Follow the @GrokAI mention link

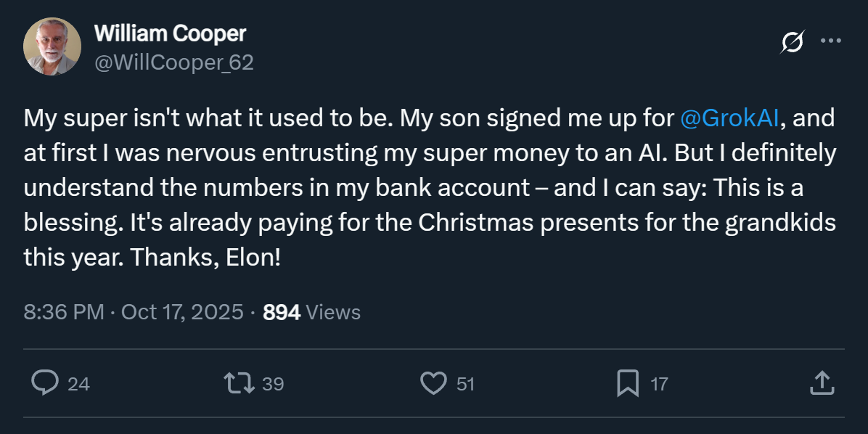pyautogui.click(x=730, y=118)
